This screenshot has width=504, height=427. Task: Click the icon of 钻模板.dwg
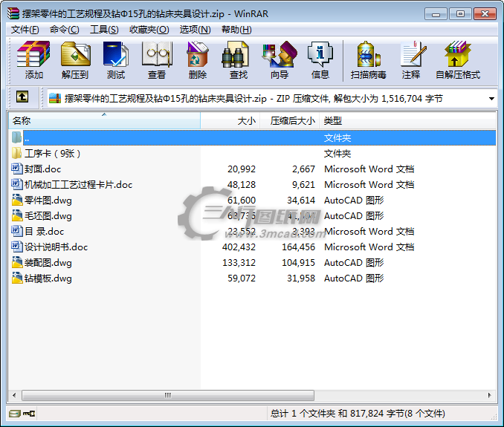16,278
